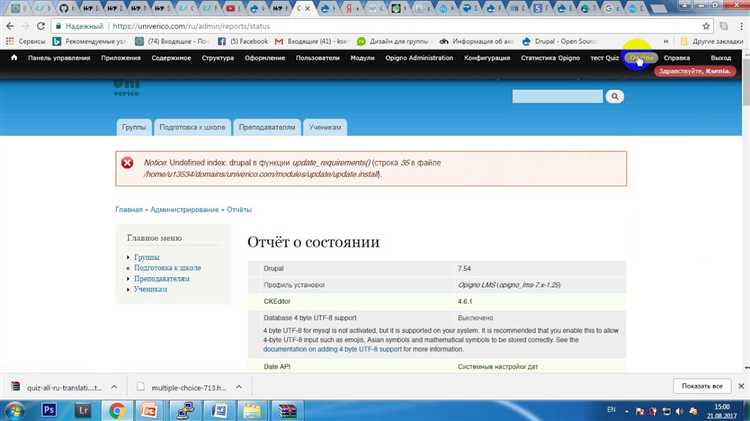The height and width of the screenshot is (421, 750).
Task: Open Конфигурация admin menu
Action: [x=487, y=58]
